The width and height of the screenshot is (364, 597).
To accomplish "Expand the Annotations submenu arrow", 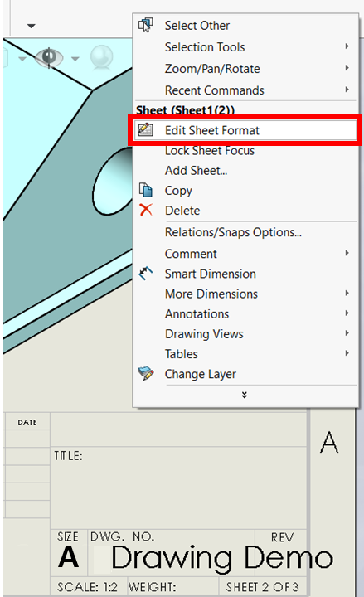I will pos(347,313).
